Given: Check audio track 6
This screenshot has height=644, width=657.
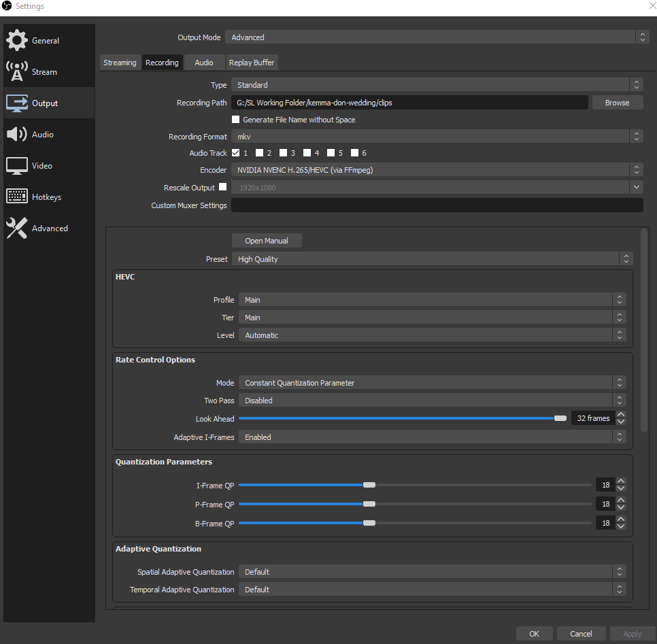Looking at the screenshot, I should pyautogui.click(x=354, y=152).
